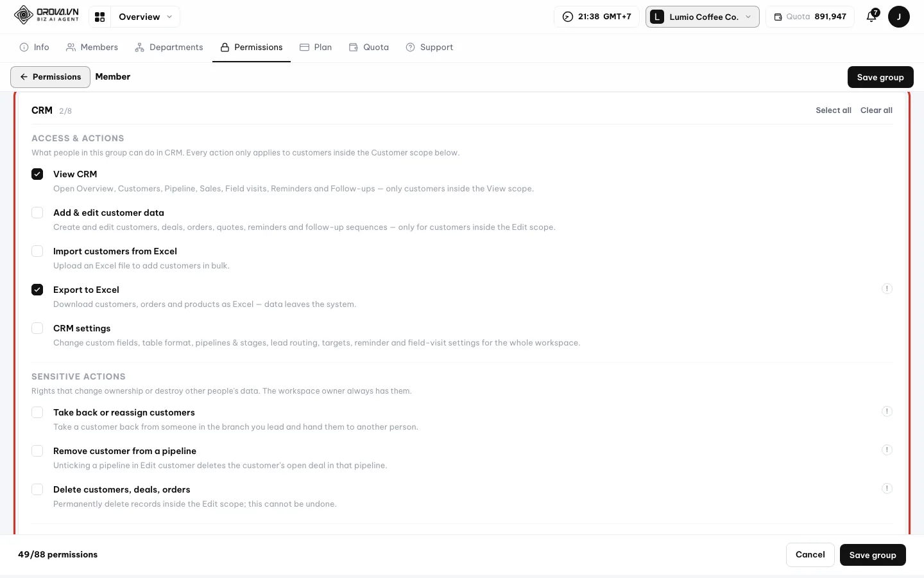Enable Add & edit customer data
This screenshot has width=924, height=578.
click(37, 213)
